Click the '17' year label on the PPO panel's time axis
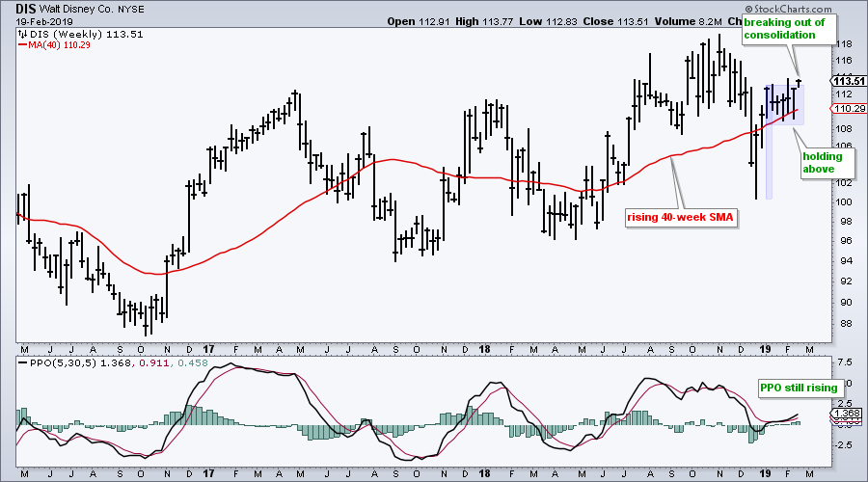Viewport: 868px width, 482px height. coord(208,473)
